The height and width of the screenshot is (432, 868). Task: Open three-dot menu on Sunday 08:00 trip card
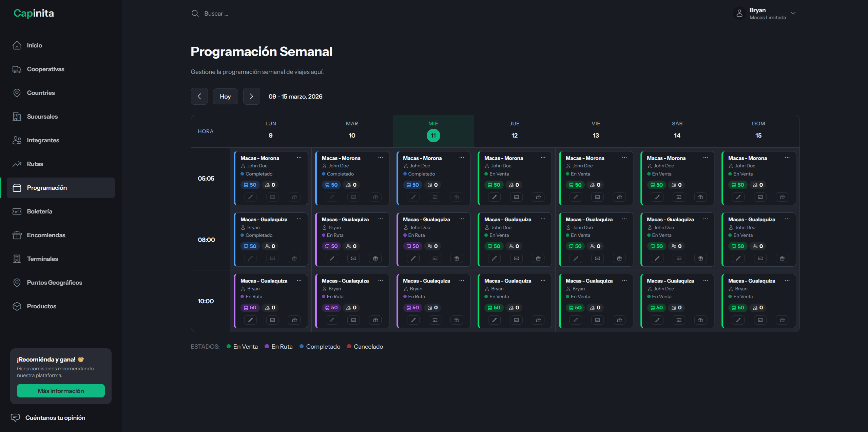787,219
